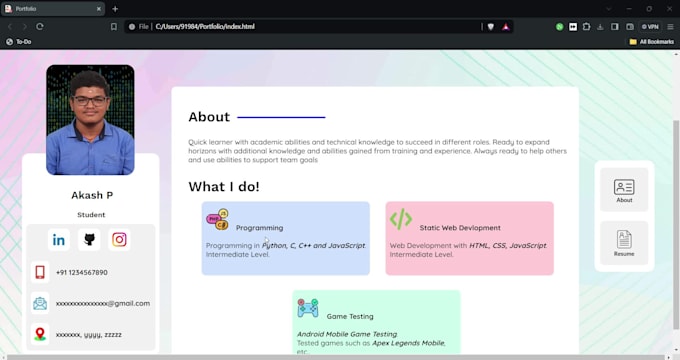
Task: Click the red phone icon
Action: (40, 272)
